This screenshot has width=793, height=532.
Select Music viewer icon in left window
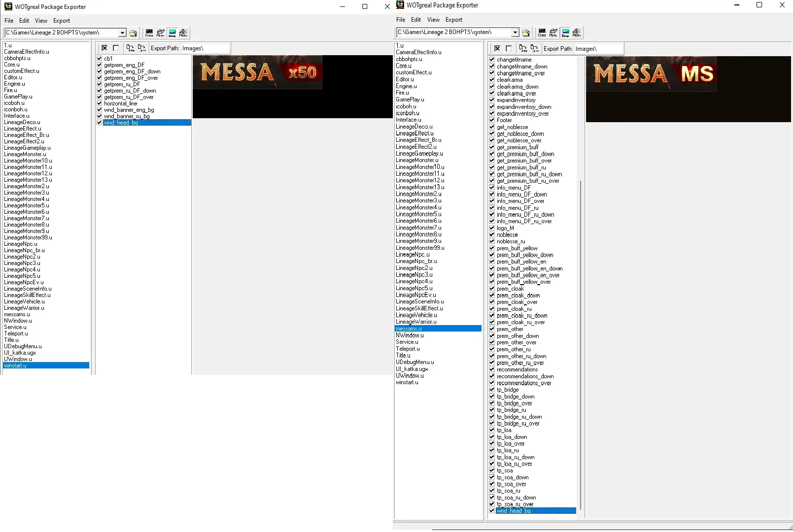tap(183, 33)
